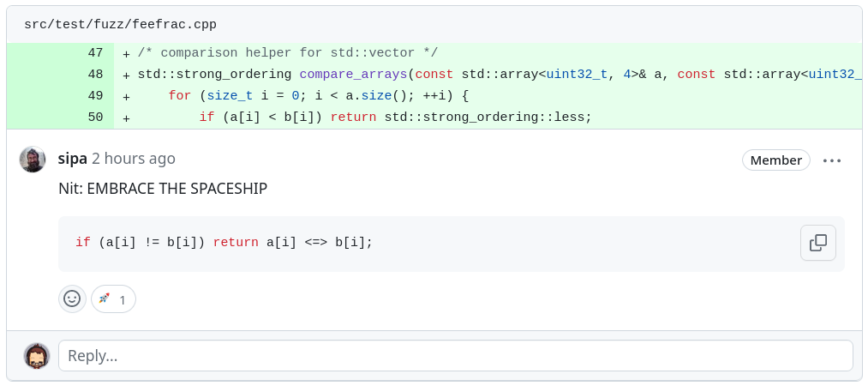The width and height of the screenshot is (868, 386).
Task: Copy the suggested code snippet
Action: coord(817,243)
